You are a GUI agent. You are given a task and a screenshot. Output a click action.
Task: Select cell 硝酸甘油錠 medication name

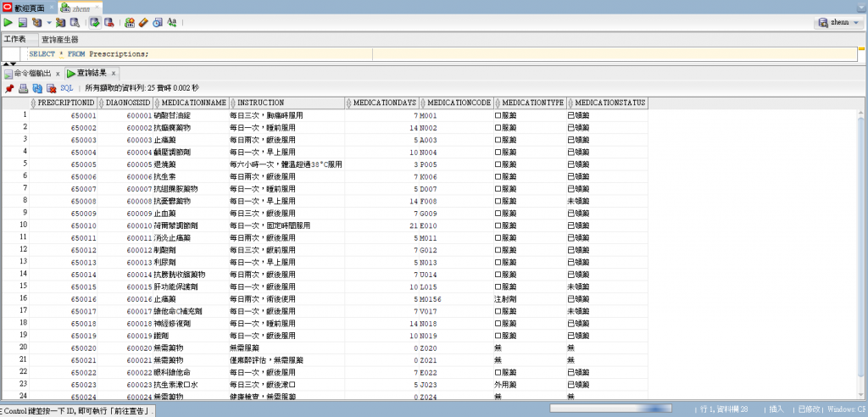click(x=191, y=116)
